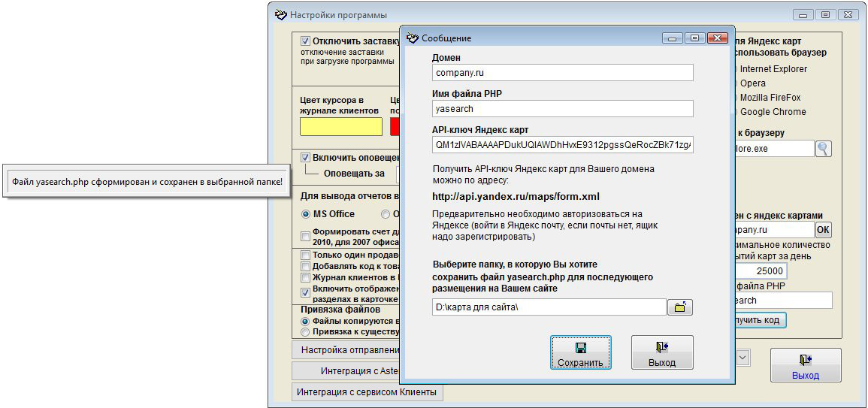Toggle Отключить заставку checkbox
The image size is (868, 408).
[x=305, y=41]
